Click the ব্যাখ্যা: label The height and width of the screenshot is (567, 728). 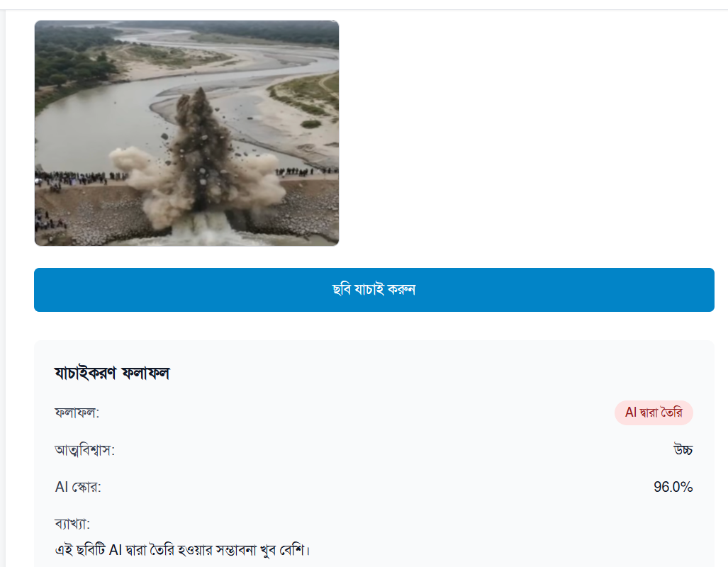(72, 524)
